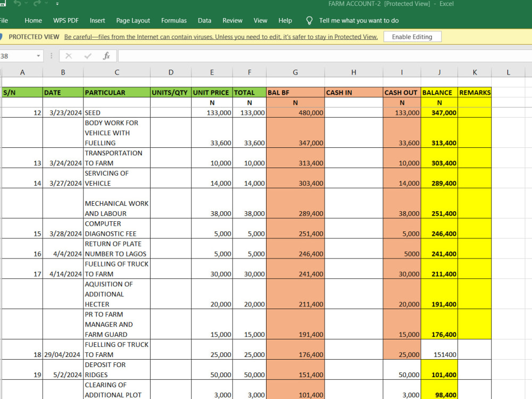This screenshot has width=532, height=399.
Task: Switch to the Page Layout tab
Action: pos(133,21)
